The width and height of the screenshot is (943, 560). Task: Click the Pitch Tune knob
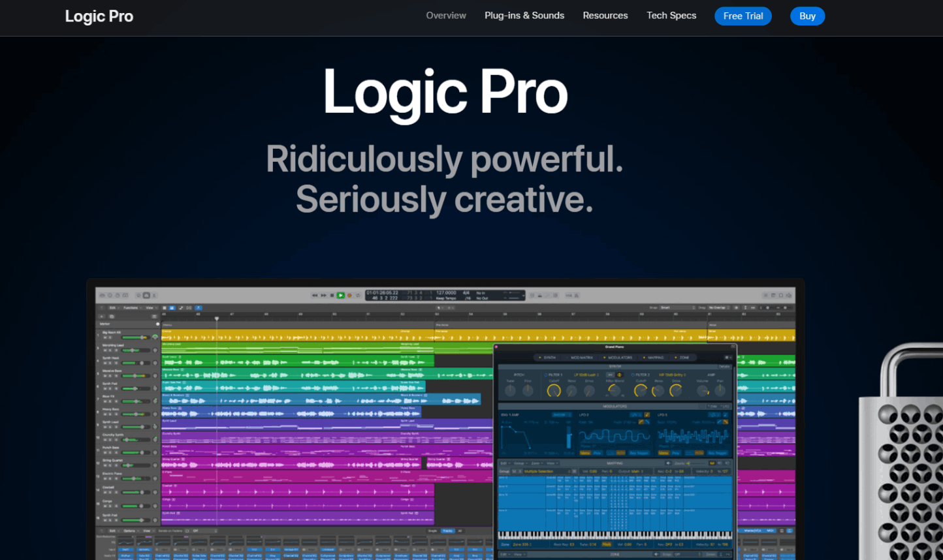point(510,390)
